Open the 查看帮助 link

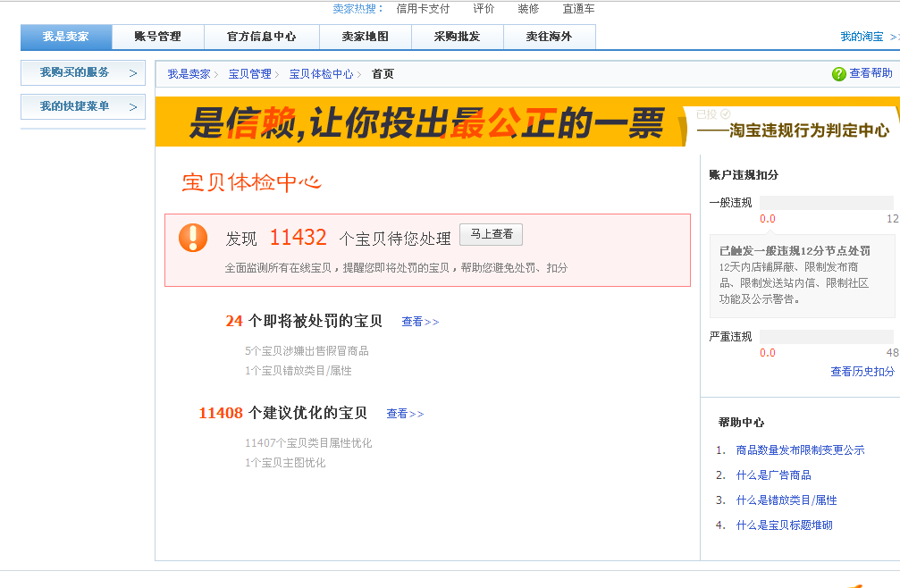tap(871, 73)
